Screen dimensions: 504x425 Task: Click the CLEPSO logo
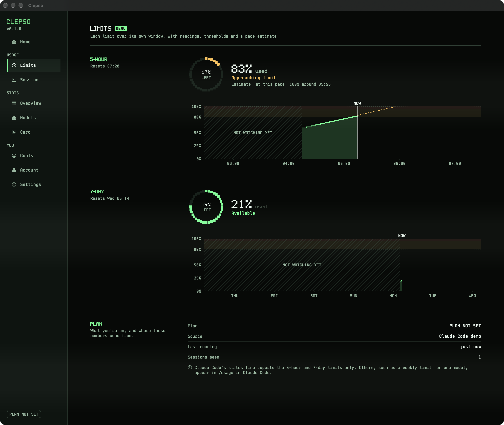click(x=19, y=22)
